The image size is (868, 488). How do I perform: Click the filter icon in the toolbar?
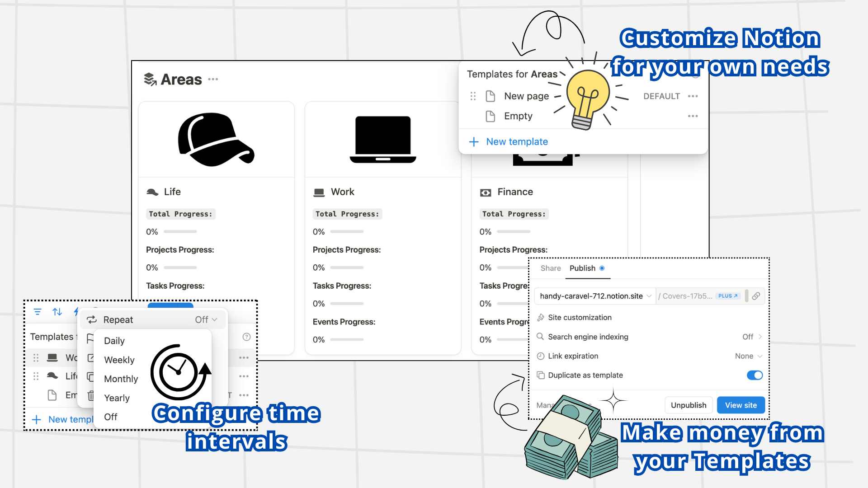[x=38, y=312]
